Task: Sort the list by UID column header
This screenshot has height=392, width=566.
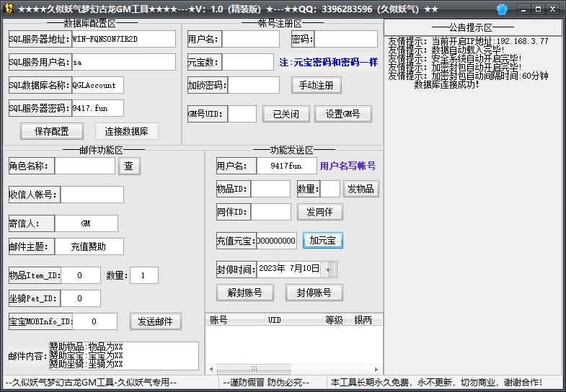Action: click(x=275, y=320)
